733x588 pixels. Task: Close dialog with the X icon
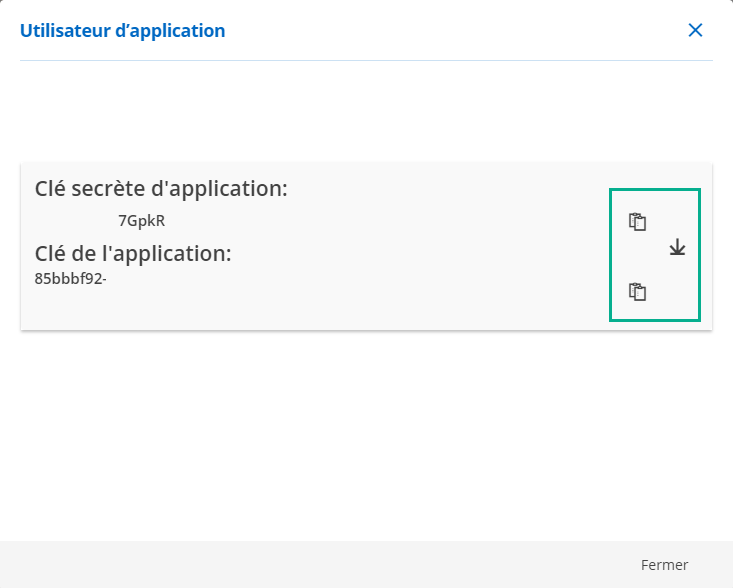tap(696, 30)
